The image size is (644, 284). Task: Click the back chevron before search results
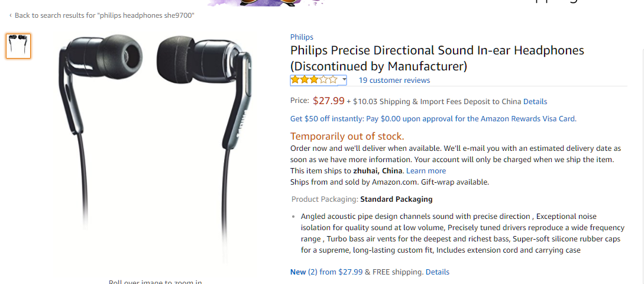coord(10,15)
